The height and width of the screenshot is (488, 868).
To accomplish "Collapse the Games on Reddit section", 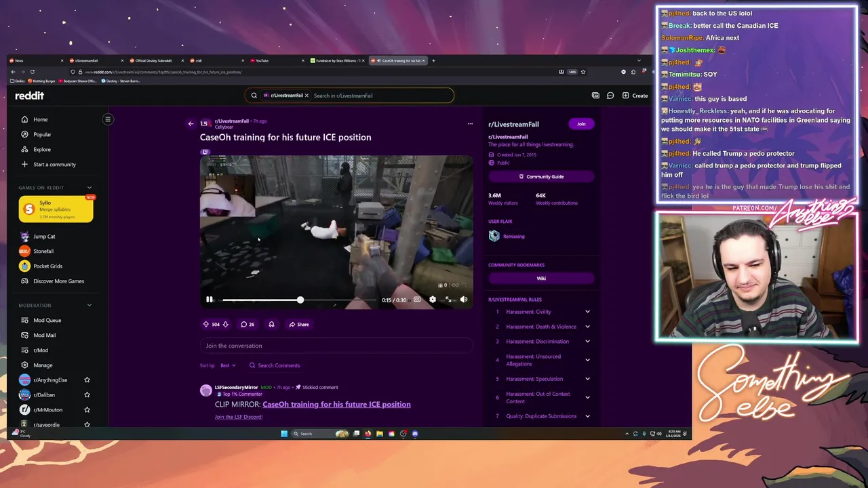I will pos(89,188).
